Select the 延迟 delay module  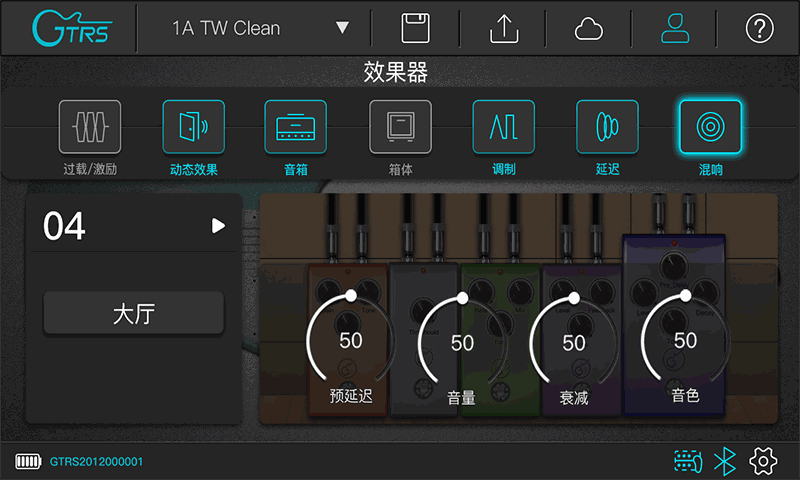click(x=607, y=127)
